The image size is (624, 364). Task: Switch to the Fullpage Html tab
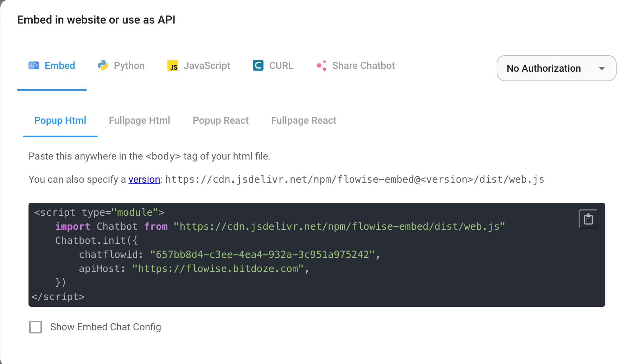tap(139, 121)
